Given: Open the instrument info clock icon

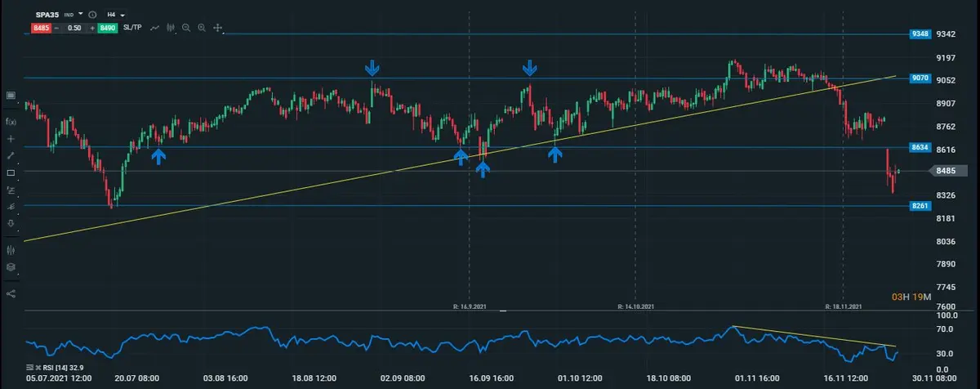Looking at the screenshot, I should pos(92,15).
